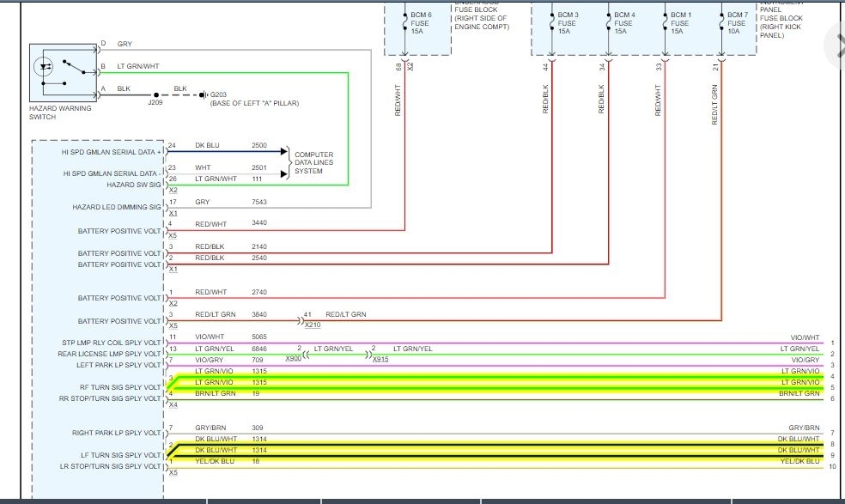Click circuit number 2740

tap(259, 292)
